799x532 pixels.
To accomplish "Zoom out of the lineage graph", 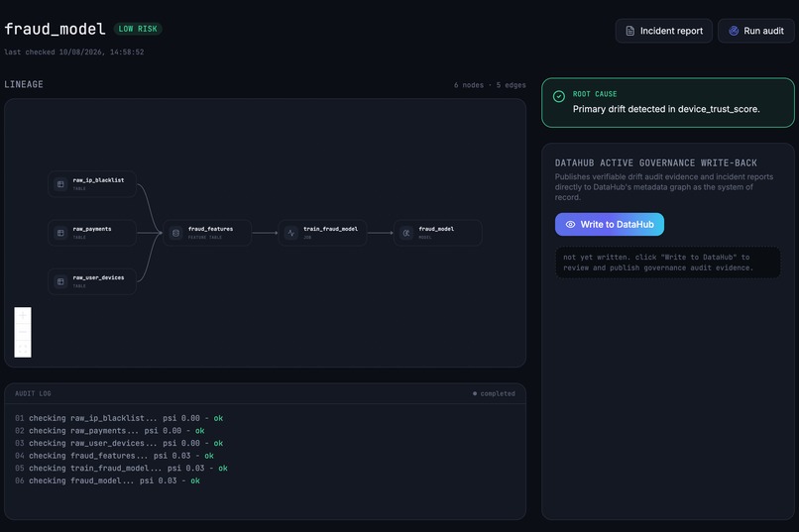I will click(x=23, y=332).
